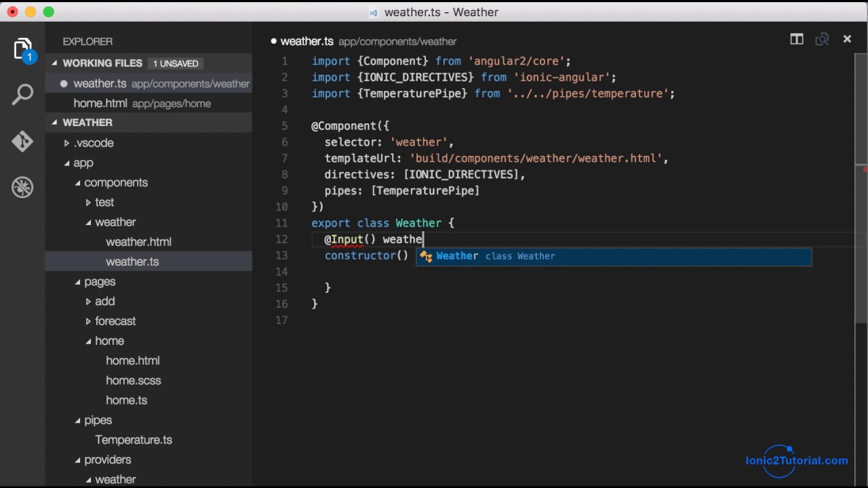Expand the add folder
The image size is (868, 488).
[x=88, y=302]
